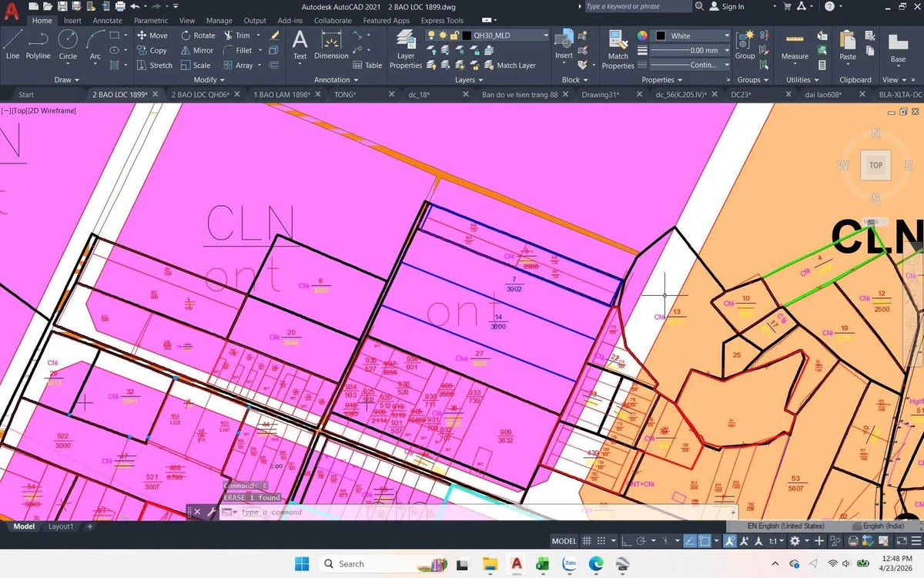This screenshot has height=578, width=924.
Task: Click Match Layer
Action: 509,66
